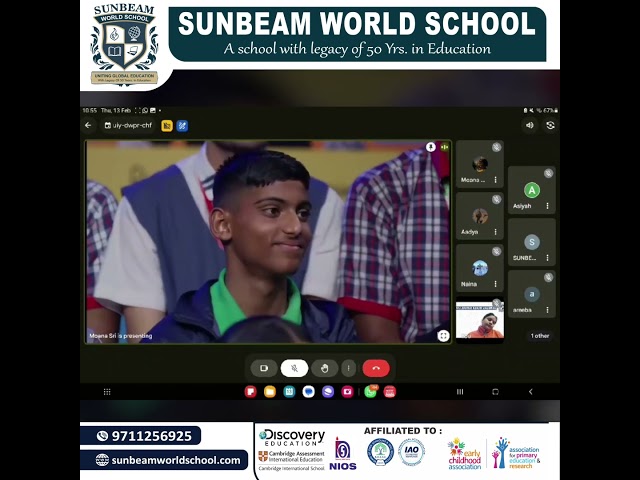Show the '1 other' participant
This screenshot has height=480, width=640.
(540, 336)
